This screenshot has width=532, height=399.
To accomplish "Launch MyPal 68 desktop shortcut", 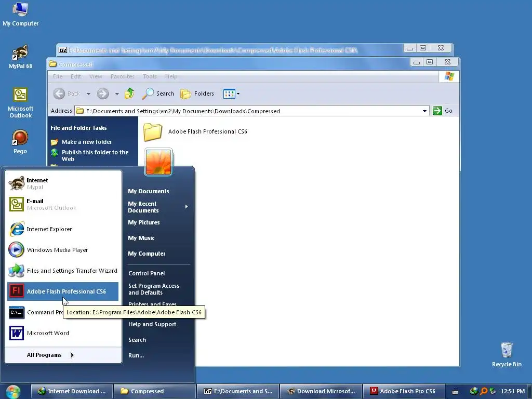I will pos(20,57).
